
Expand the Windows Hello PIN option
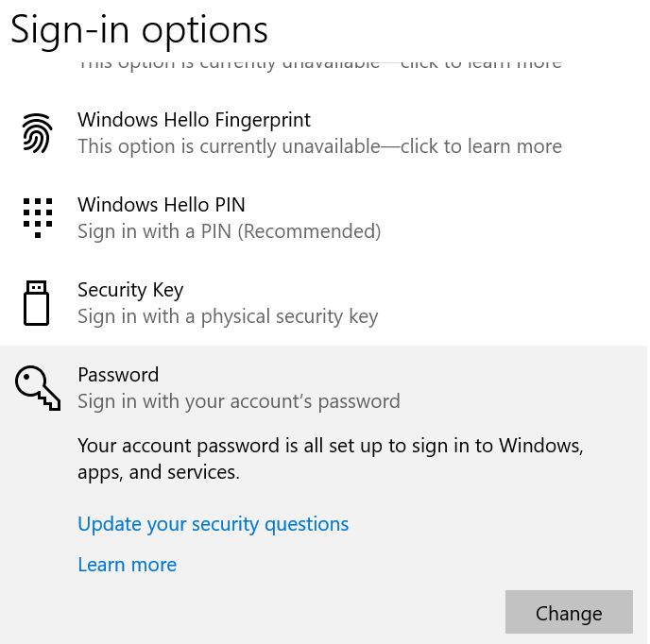point(161,205)
